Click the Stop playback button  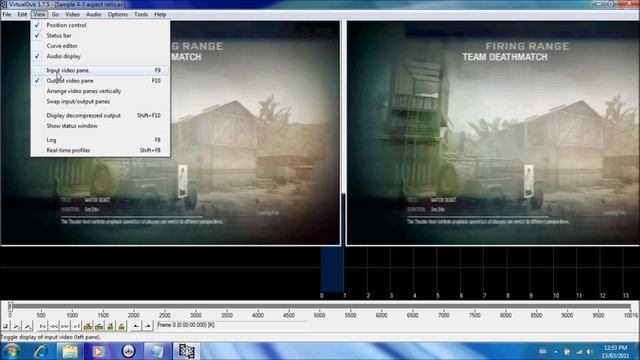tap(5, 326)
